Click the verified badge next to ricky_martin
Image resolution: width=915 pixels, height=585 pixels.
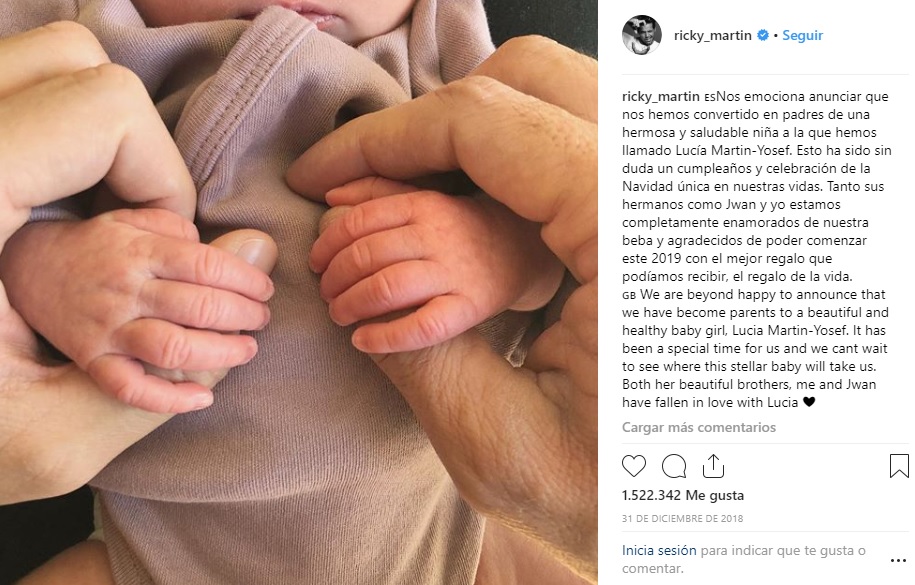coord(762,35)
